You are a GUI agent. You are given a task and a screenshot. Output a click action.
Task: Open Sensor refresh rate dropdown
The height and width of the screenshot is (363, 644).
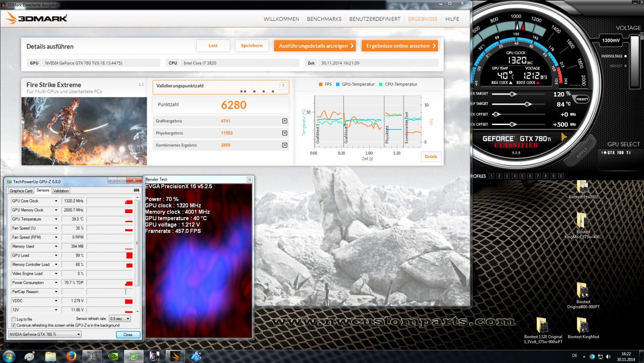(120, 319)
